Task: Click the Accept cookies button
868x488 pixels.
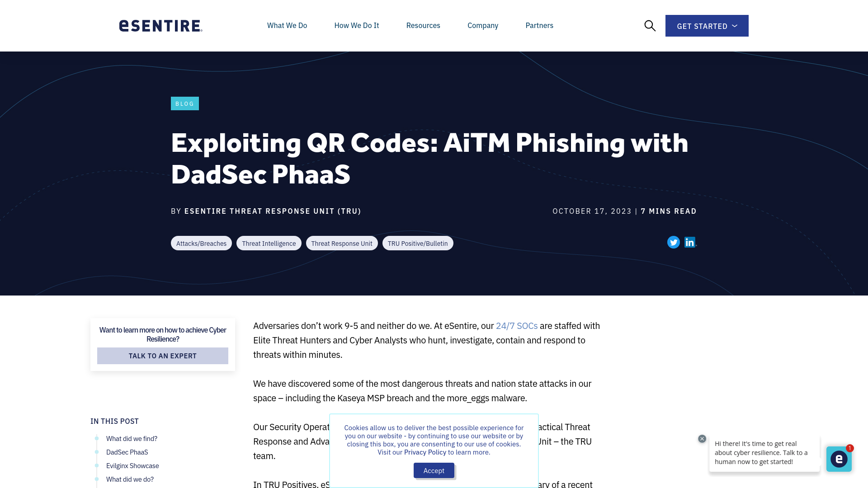Action: click(434, 470)
